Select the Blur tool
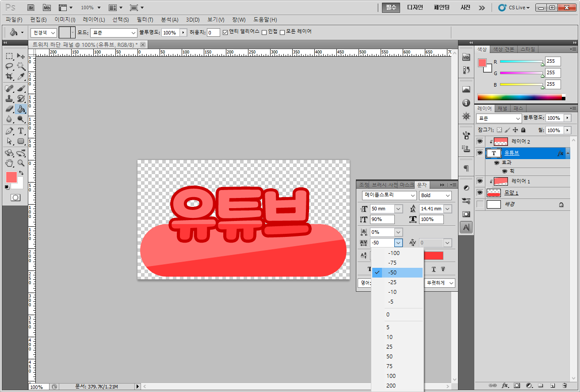580x392 pixels. pyautogui.click(x=9, y=119)
